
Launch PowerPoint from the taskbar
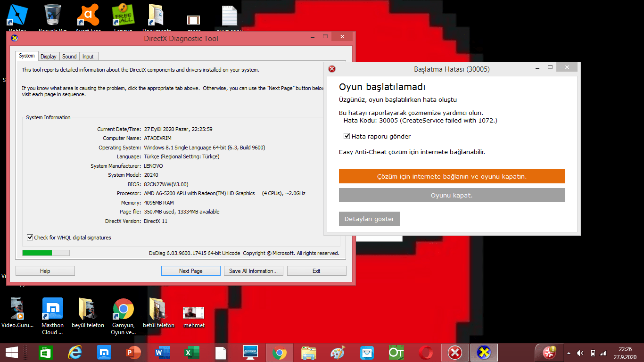(x=133, y=353)
